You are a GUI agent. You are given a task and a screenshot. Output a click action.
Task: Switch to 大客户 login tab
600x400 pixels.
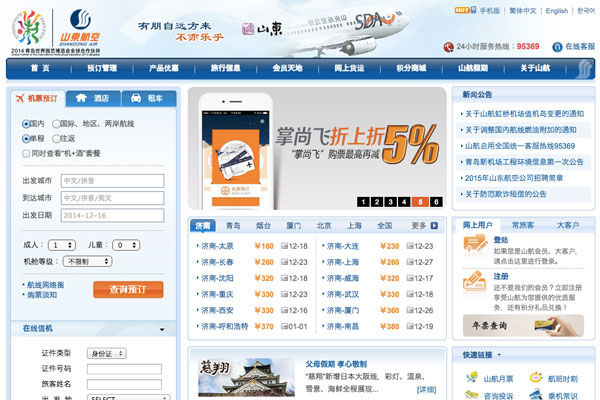[567, 225]
